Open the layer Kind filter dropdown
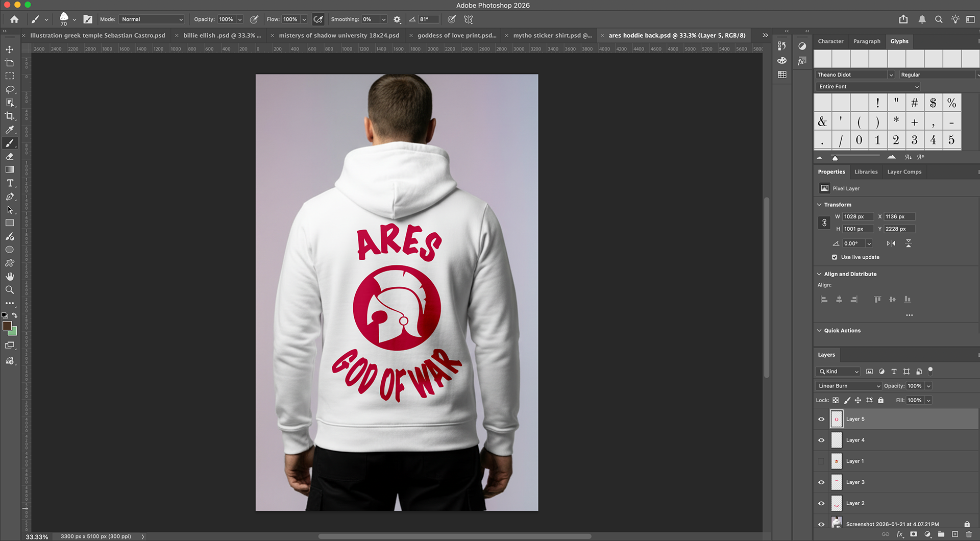Viewport: 980px width, 541px height. (x=838, y=372)
